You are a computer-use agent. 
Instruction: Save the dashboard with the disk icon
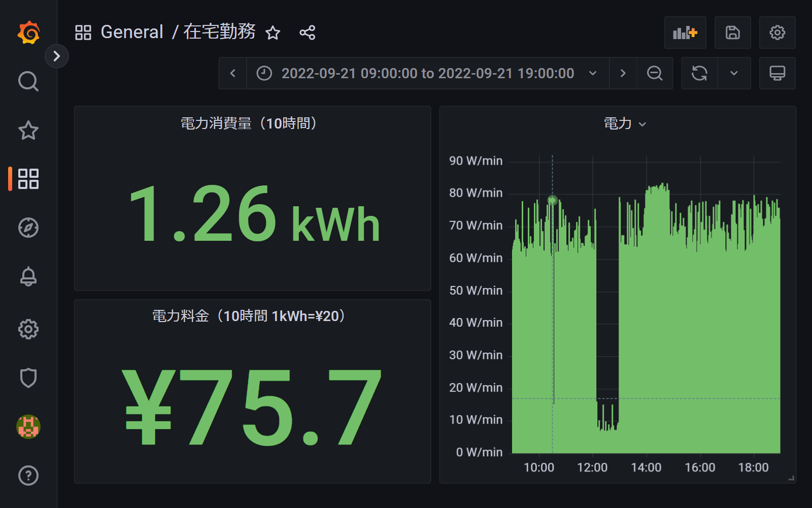732,32
